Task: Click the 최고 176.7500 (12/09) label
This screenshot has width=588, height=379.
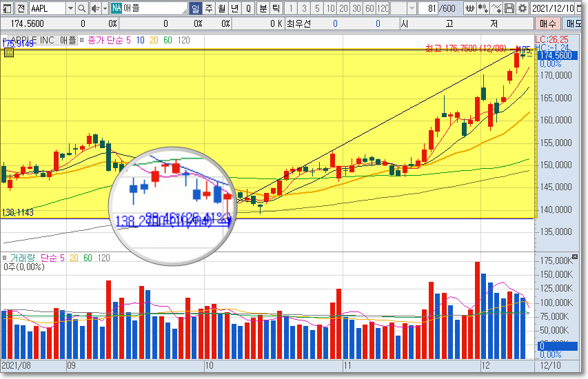Action: point(465,48)
